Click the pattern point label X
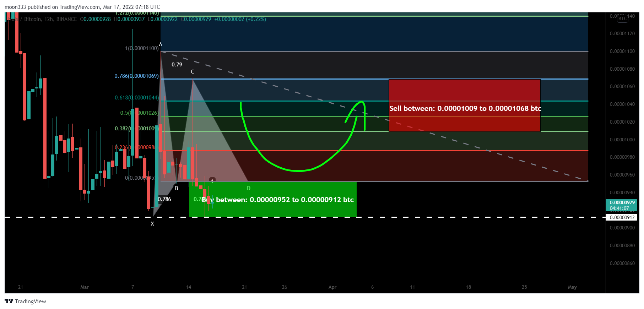 coord(152,224)
